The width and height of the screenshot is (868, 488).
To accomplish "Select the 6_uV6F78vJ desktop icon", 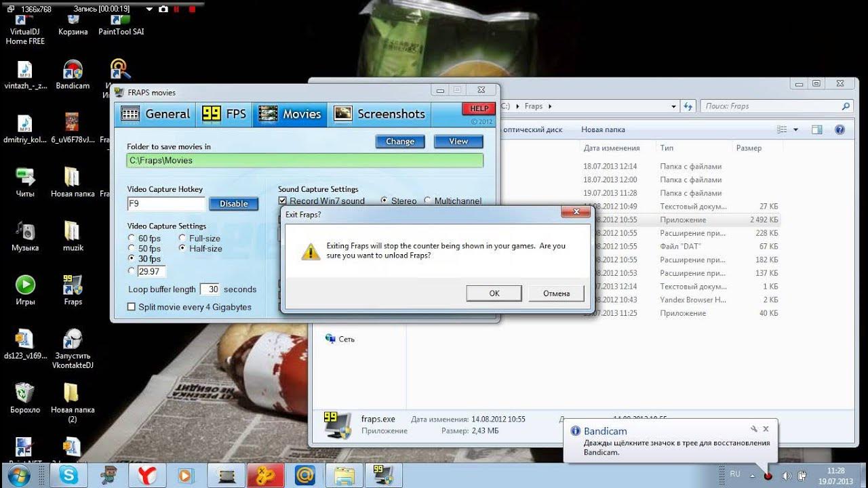I will pyautogui.click(x=73, y=129).
